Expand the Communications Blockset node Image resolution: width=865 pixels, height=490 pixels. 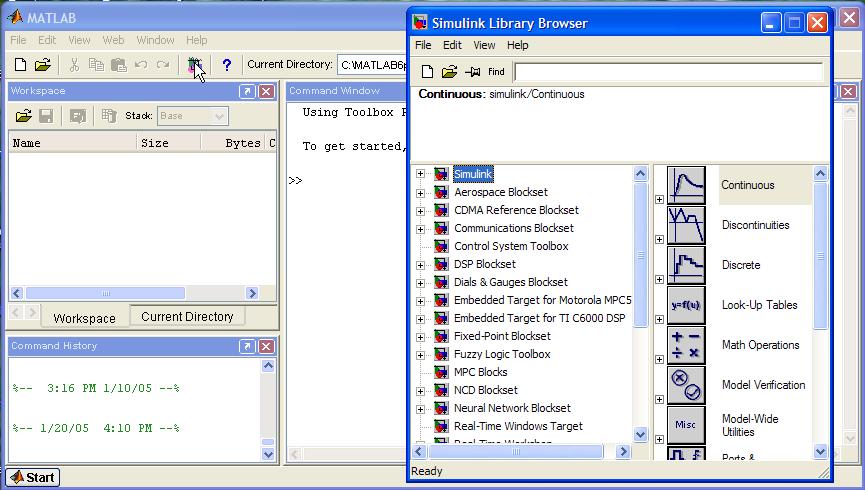click(420, 229)
